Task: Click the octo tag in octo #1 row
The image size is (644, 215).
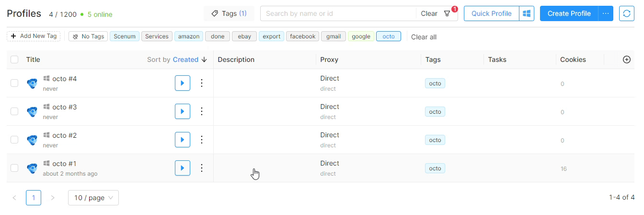Action: (x=435, y=168)
